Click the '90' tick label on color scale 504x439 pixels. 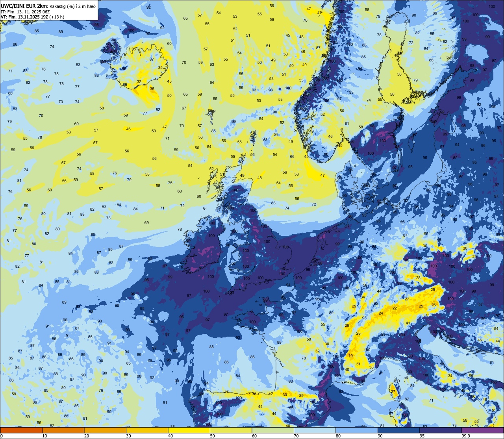[x=380, y=436]
